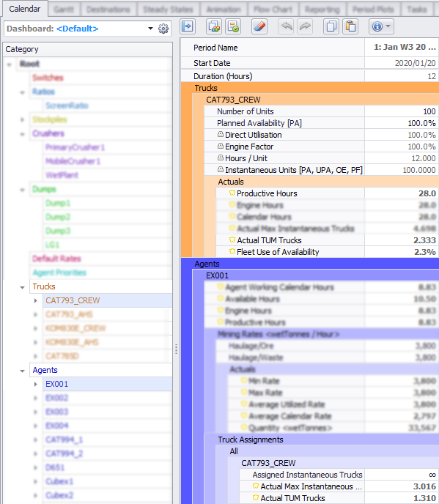Screen dimensions: 439x504
Task: Switch to the Gantt tab
Action: [x=64, y=10]
